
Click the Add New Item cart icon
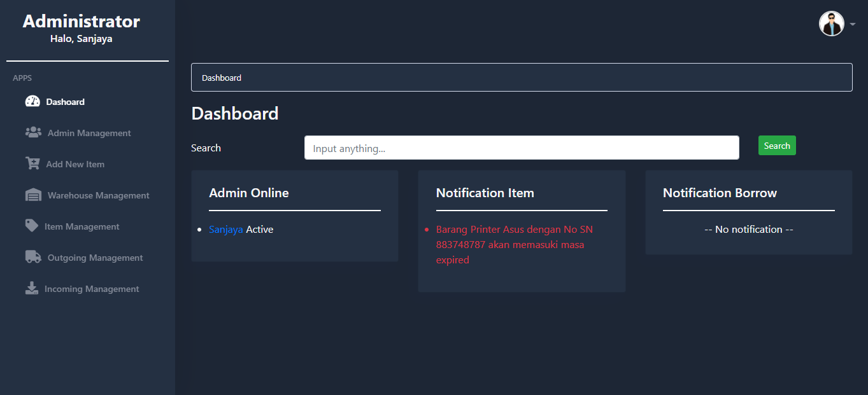pyautogui.click(x=32, y=163)
